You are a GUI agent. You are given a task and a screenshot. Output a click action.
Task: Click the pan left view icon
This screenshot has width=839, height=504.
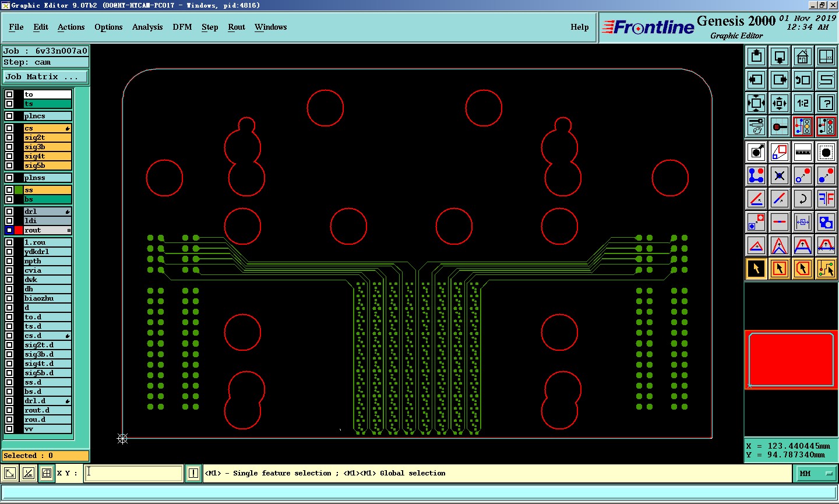click(x=756, y=80)
